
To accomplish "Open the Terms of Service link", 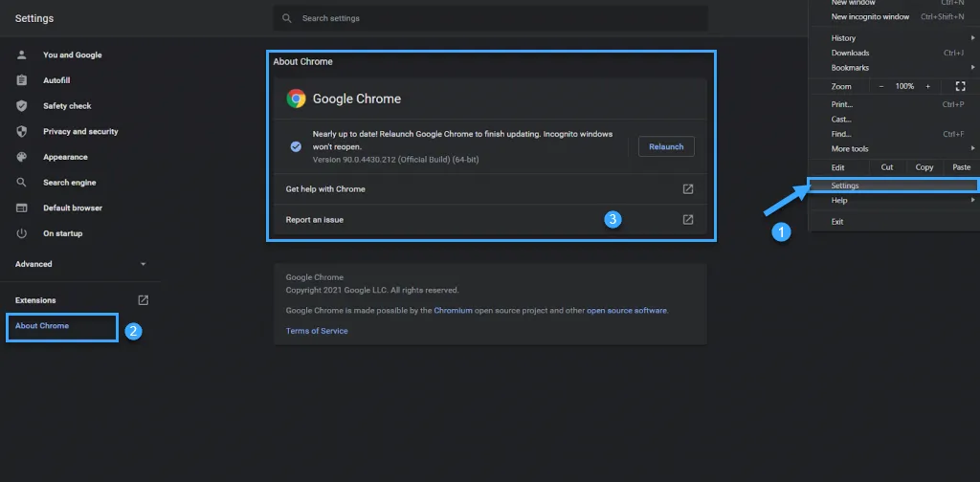I will (x=317, y=331).
